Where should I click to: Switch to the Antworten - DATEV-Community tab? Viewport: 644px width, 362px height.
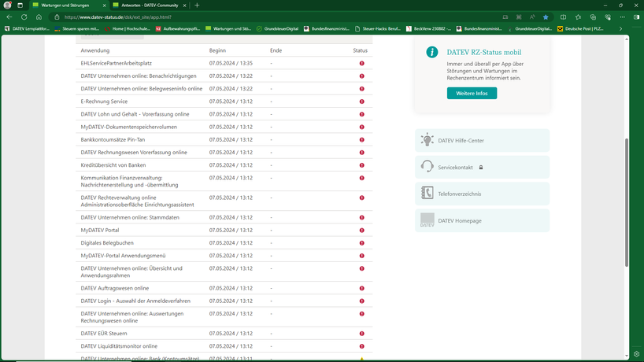point(148,5)
